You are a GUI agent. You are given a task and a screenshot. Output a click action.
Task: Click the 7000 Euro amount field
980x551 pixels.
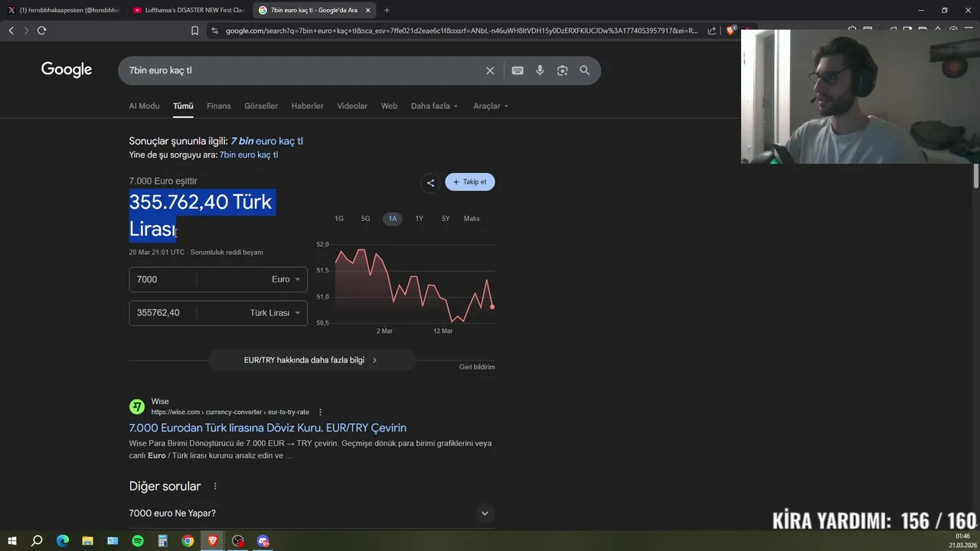162,279
